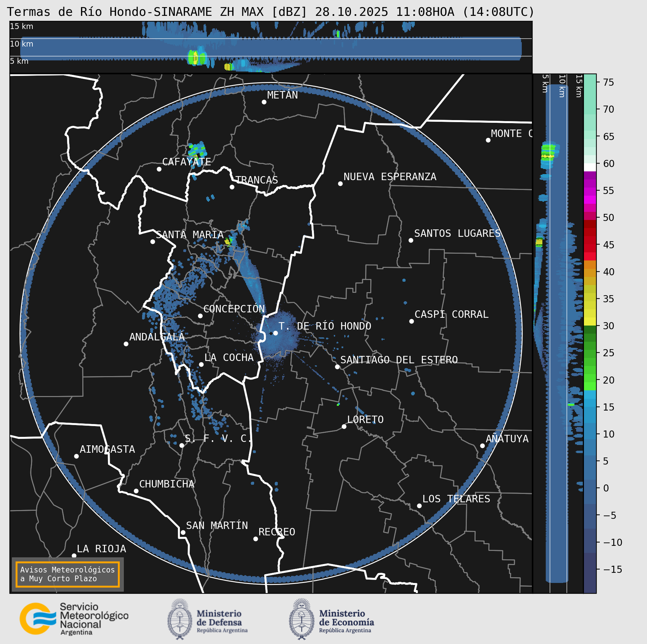Select the Santiago del Estero marker dot
647x644 pixels.
pos(337,367)
